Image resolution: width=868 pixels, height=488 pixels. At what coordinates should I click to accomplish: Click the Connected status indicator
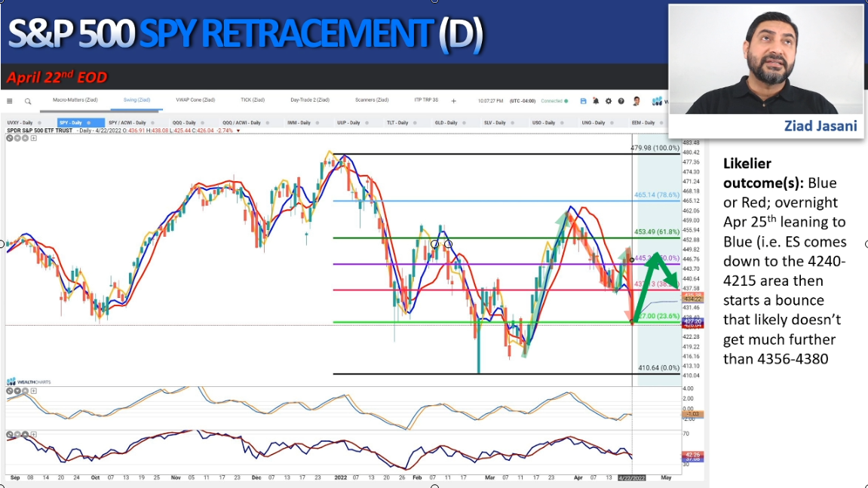pyautogui.click(x=554, y=101)
